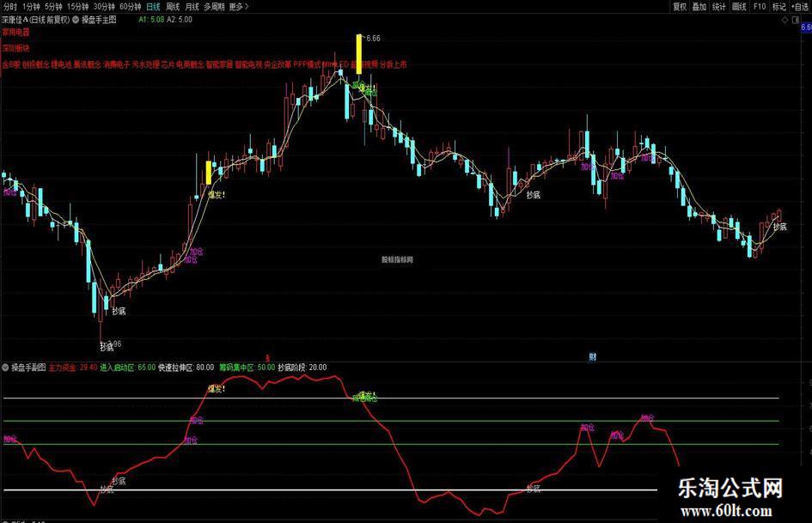Click the tall yellow candlestick at peak

[x=358, y=53]
